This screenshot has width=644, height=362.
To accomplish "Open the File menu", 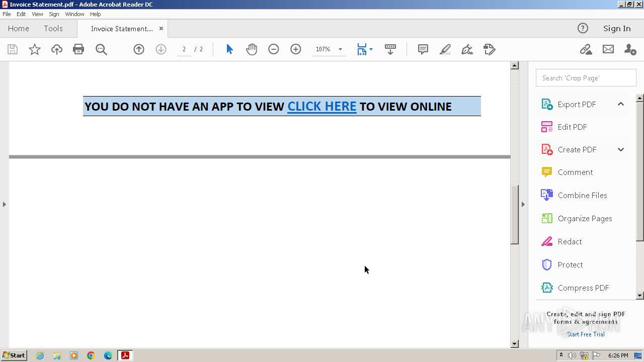I will (x=7, y=14).
